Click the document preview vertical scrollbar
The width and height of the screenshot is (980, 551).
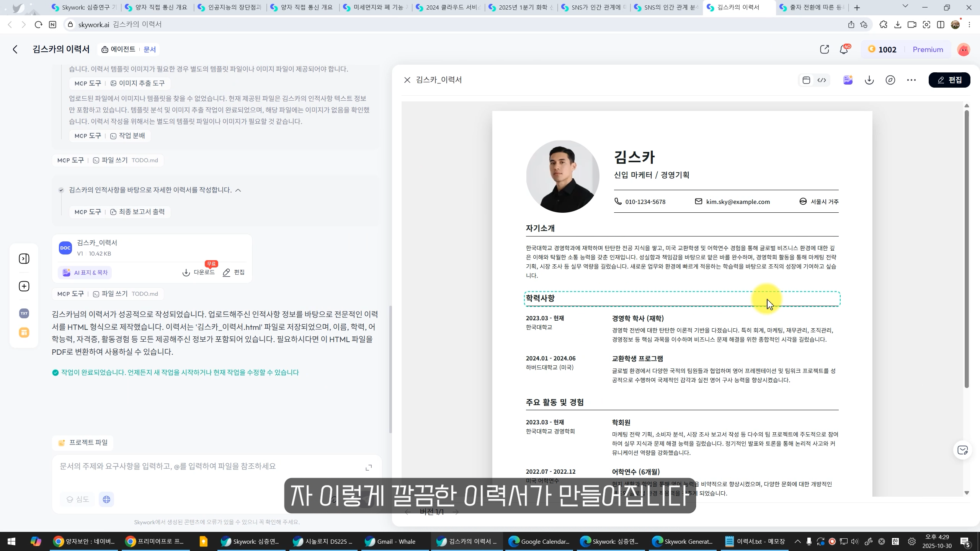(x=966, y=249)
